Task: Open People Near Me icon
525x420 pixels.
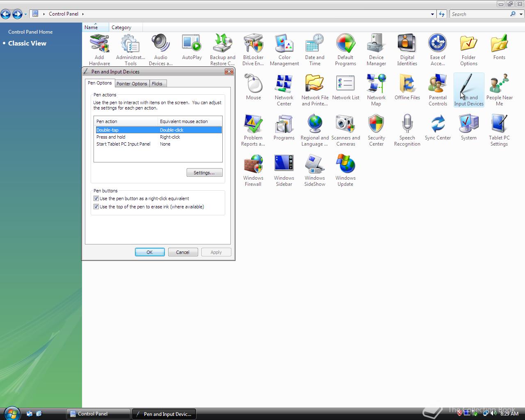Action: [x=499, y=90]
